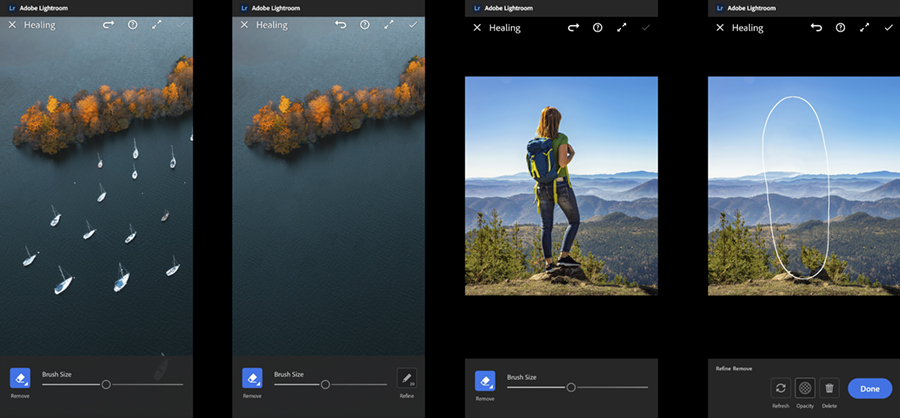Click Remove eraser icon beside the Refine tool
This screenshot has height=418, width=900.
(x=252, y=379)
